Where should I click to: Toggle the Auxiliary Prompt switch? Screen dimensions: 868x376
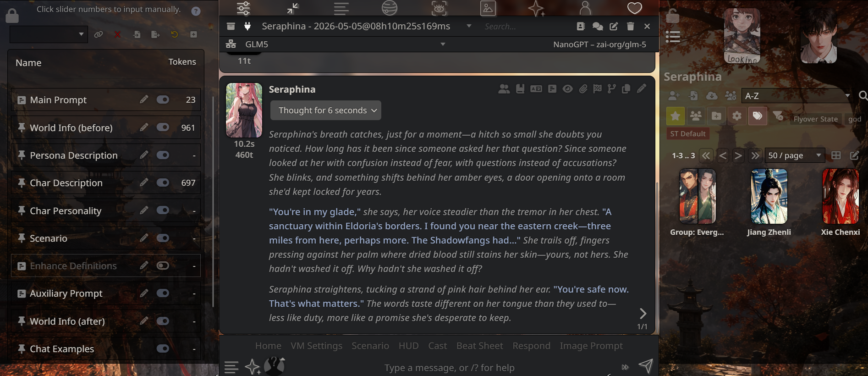[163, 293]
